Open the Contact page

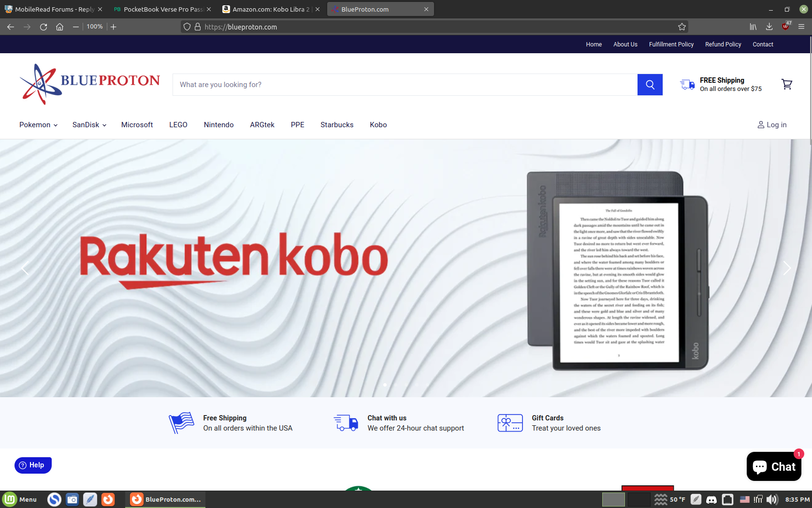click(x=763, y=45)
